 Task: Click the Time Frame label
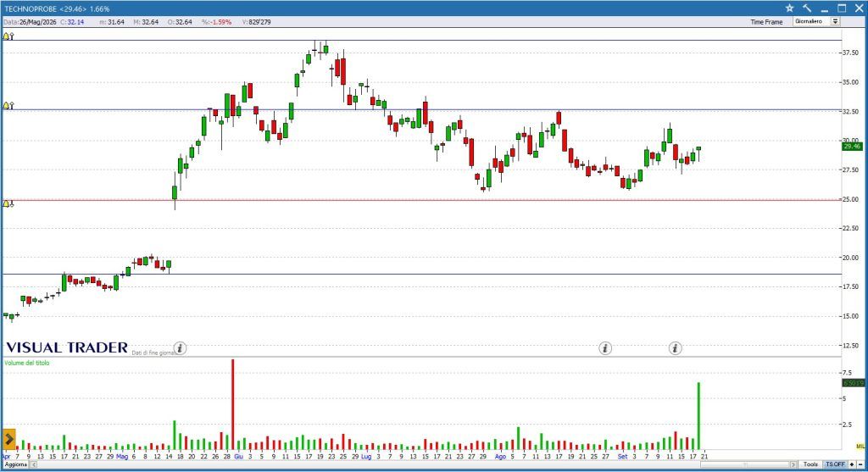click(x=766, y=22)
